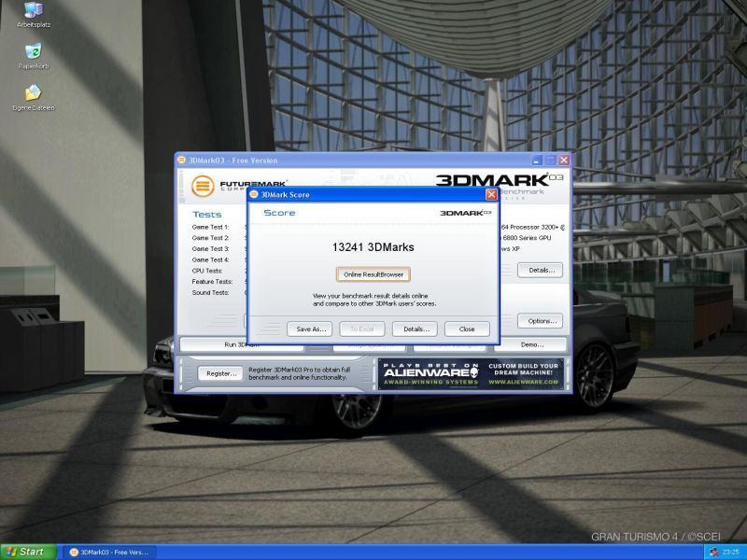This screenshot has height=560, width=747.
Task: Click the Run 3DMark button
Action: 242,344
